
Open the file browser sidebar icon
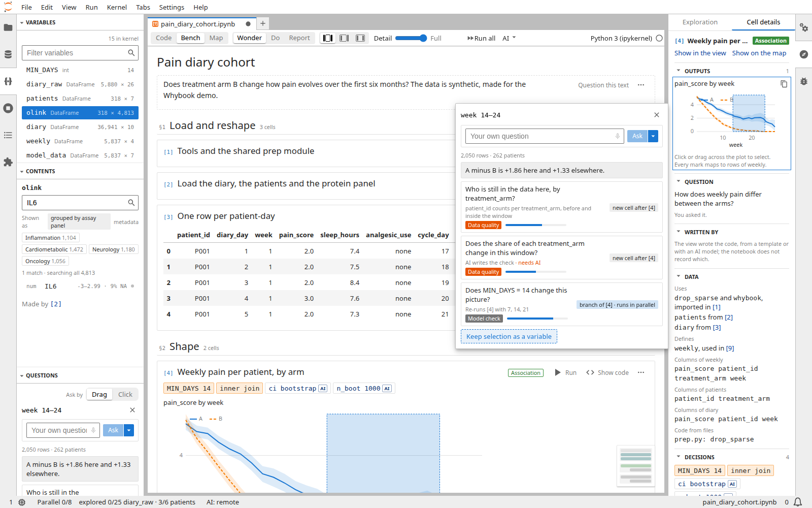coord(8,27)
